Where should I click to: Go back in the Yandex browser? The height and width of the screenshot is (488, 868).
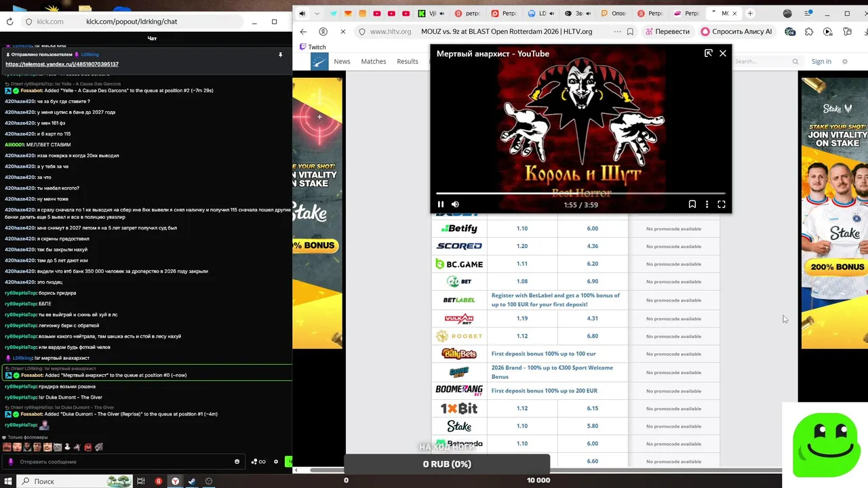(303, 31)
